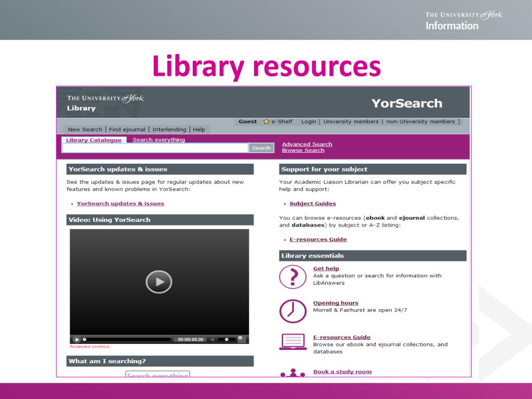Click the YorSearch title in the header

tap(407, 103)
